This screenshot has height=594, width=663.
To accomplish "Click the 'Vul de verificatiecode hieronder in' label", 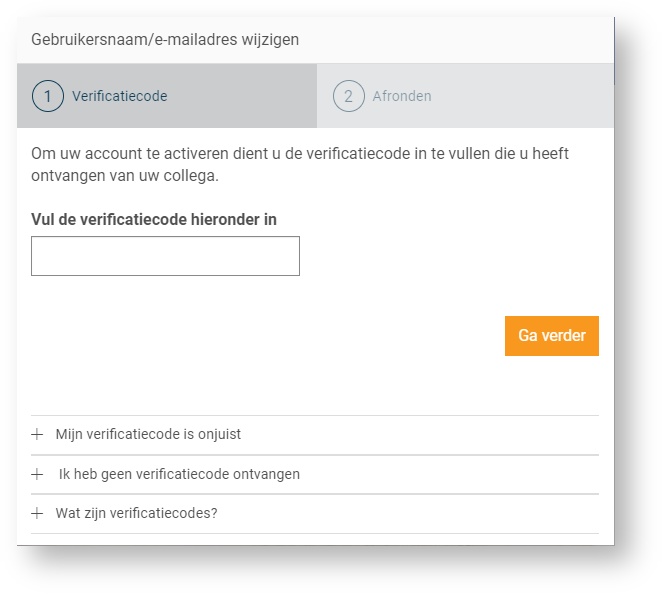I will tap(154, 219).
